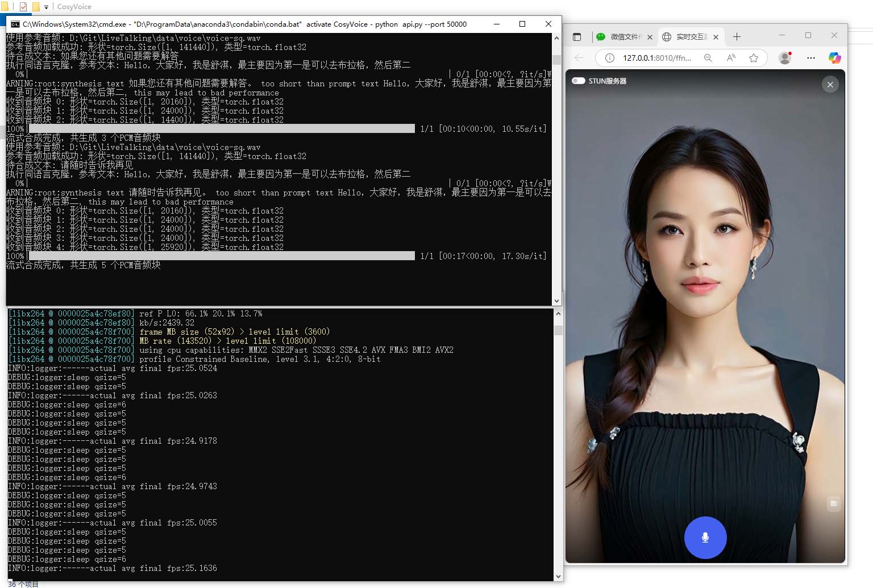The width and height of the screenshot is (873, 588).
Task: Click the zoom magnifier in address bar
Action: pos(708,58)
